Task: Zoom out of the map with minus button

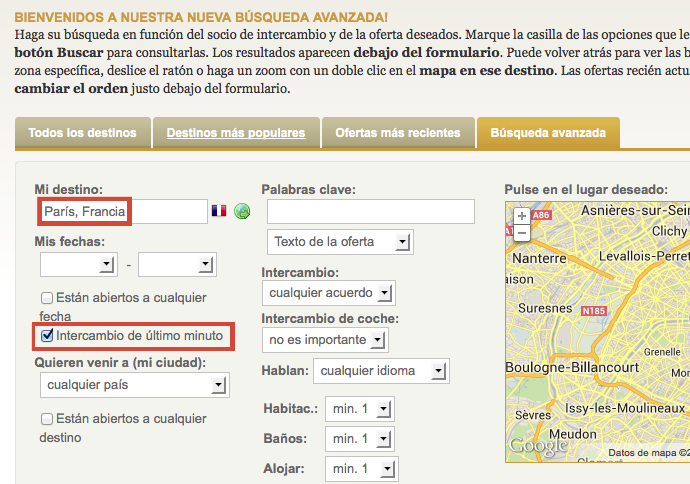Action: pyautogui.click(x=522, y=233)
